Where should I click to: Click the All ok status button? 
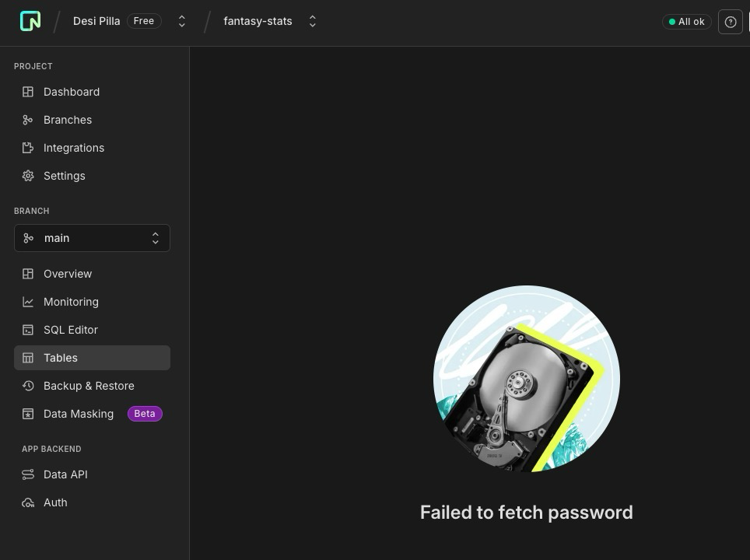pyautogui.click(x=686, y=21)
